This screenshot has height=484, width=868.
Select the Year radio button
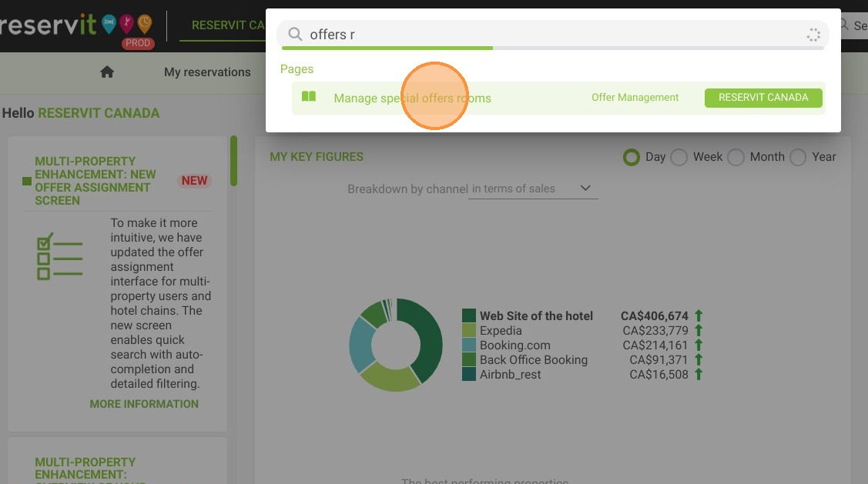click(x=798, y=157)
